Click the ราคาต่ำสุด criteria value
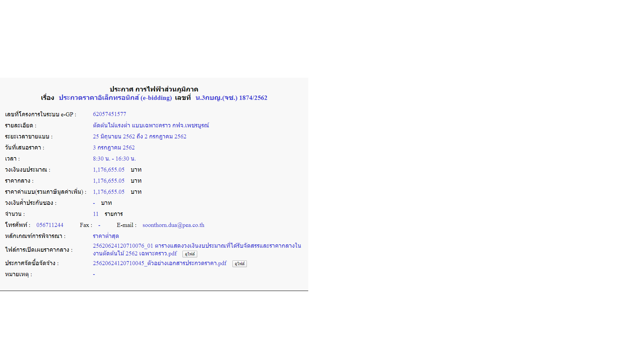Screen dimensions: 644x362 [x=106, y=236]
